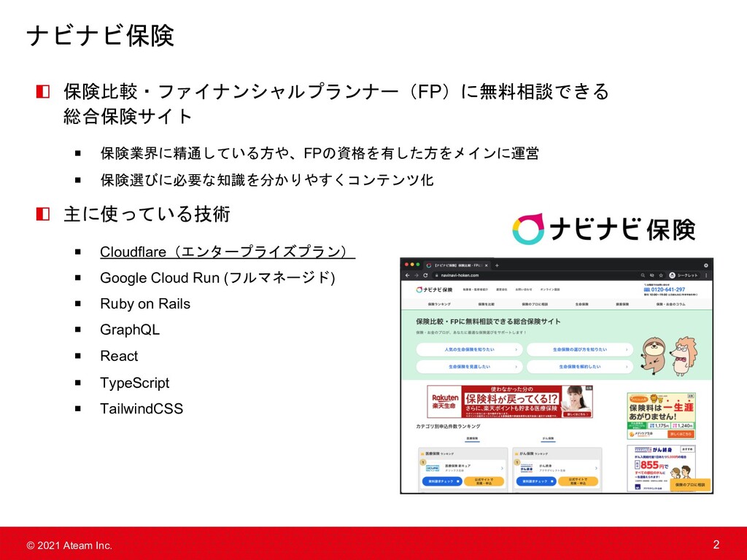
Task: Click the 'React' bullet text
Action: click(119, 356)
